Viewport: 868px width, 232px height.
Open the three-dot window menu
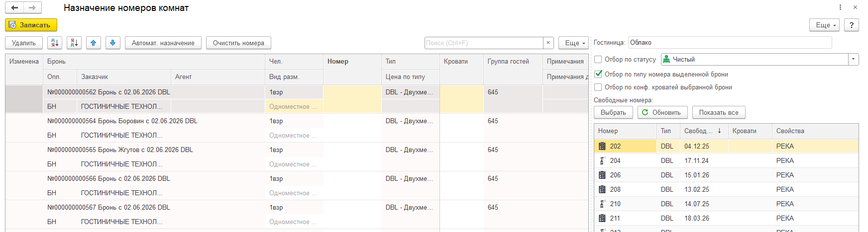[x=840, y=7]
